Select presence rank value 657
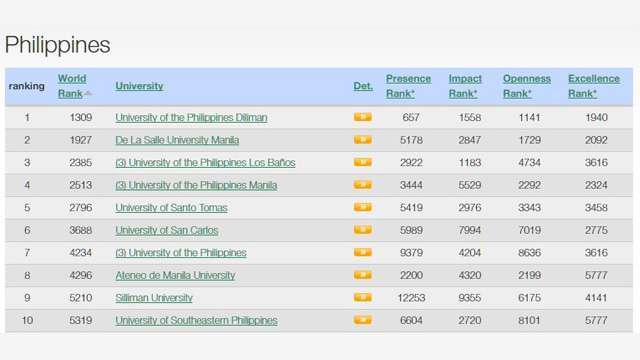Screen dimensions: 640x360 [x=411, y=118]
